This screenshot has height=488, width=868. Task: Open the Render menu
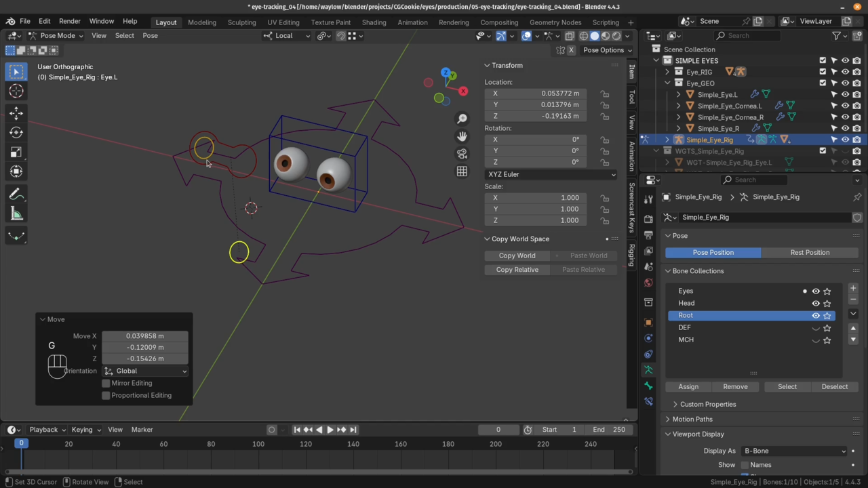click(69, 21)
